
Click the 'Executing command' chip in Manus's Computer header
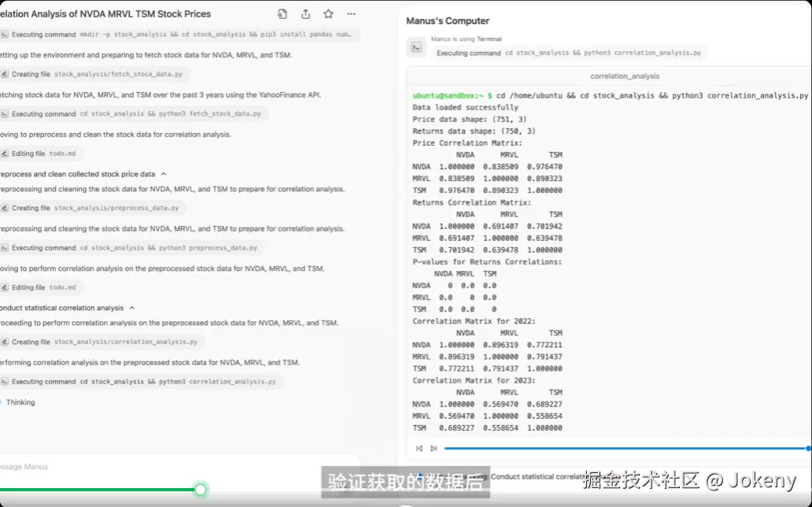pyautogui.click(x=569, y=53)
